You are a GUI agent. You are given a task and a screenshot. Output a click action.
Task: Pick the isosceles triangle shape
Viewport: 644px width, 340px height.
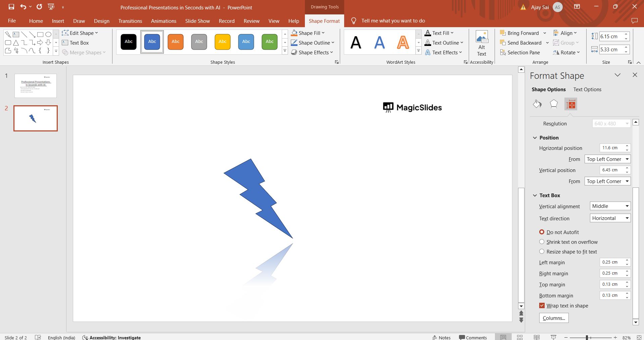point(16,43)
